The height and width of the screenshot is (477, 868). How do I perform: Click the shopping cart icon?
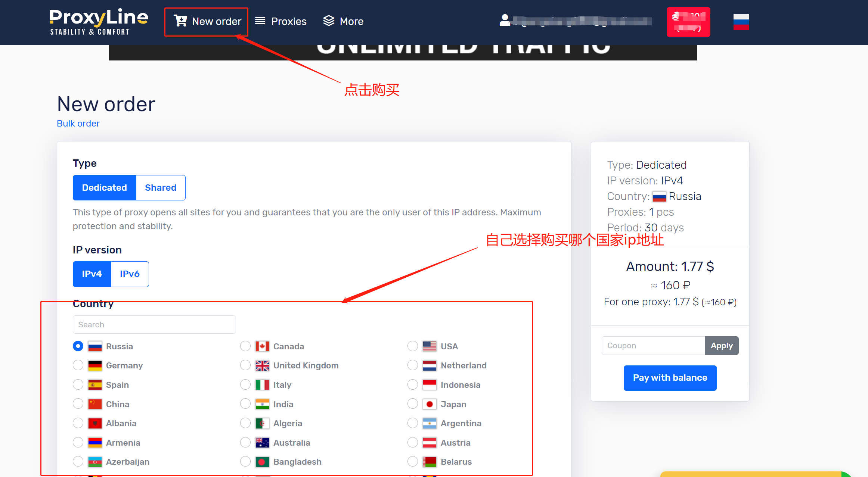point(180,21)
